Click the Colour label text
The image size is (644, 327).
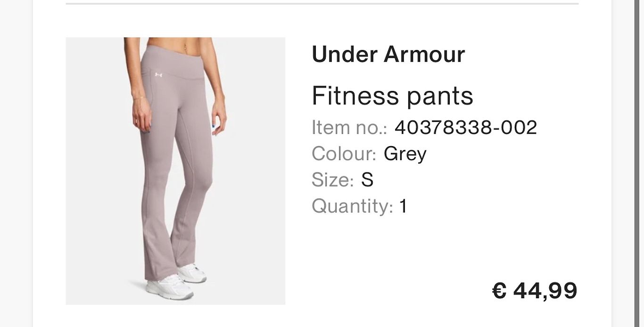344,154
